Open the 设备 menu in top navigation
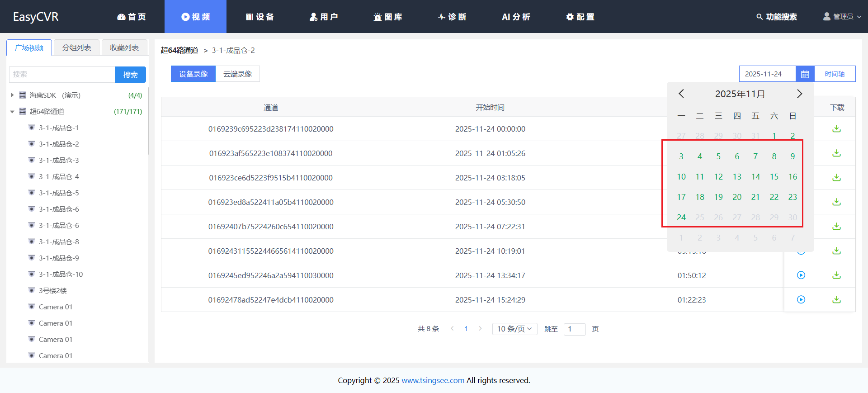Screen dimensions: 868x393 [260, 17]
